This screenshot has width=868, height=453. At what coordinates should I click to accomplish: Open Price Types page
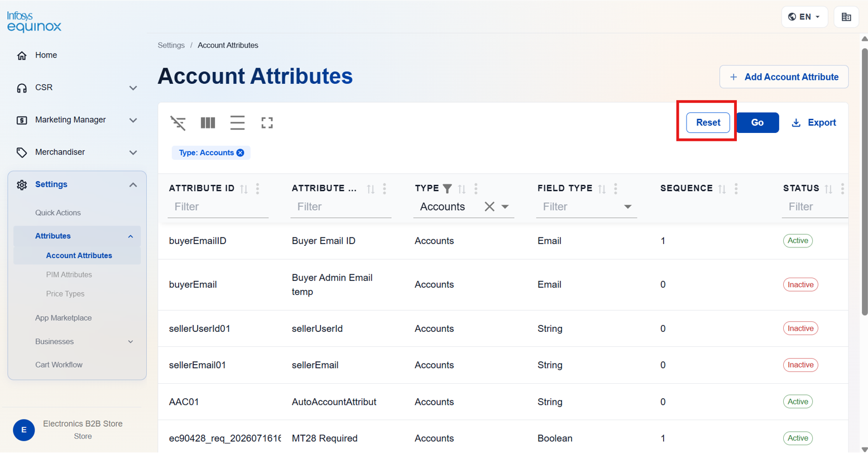(65, 294)
